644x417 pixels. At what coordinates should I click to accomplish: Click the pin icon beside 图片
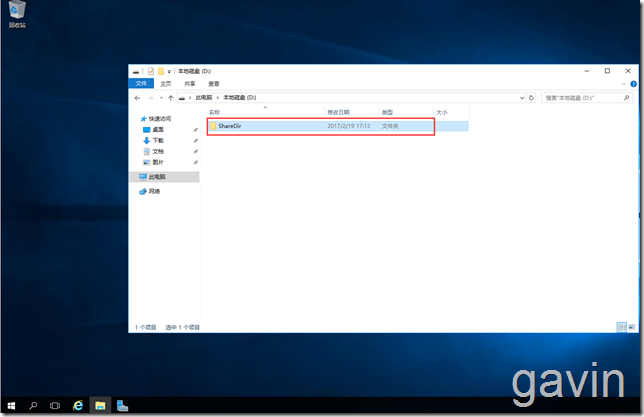coord(196,163)
